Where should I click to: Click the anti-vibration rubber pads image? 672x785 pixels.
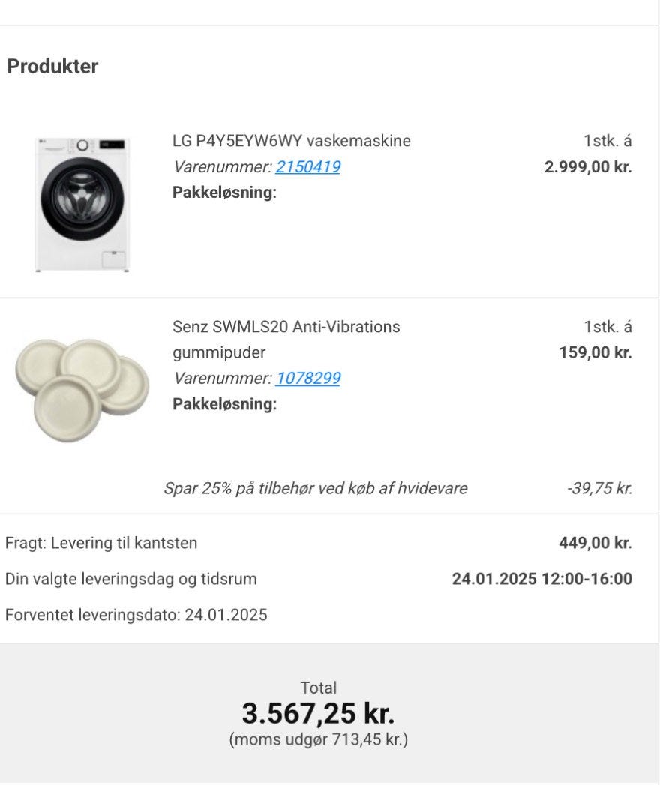coord(82,388)
